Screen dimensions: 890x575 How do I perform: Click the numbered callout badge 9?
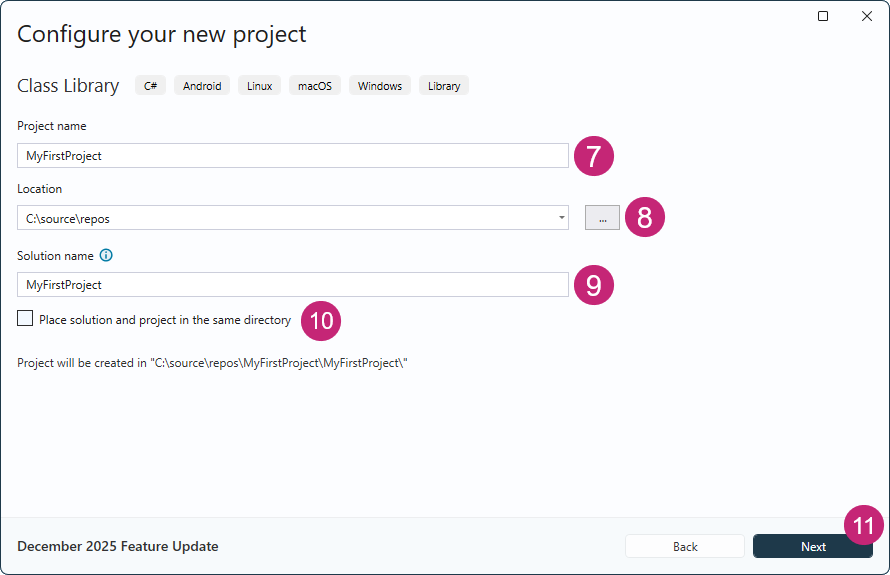(593, 285)
